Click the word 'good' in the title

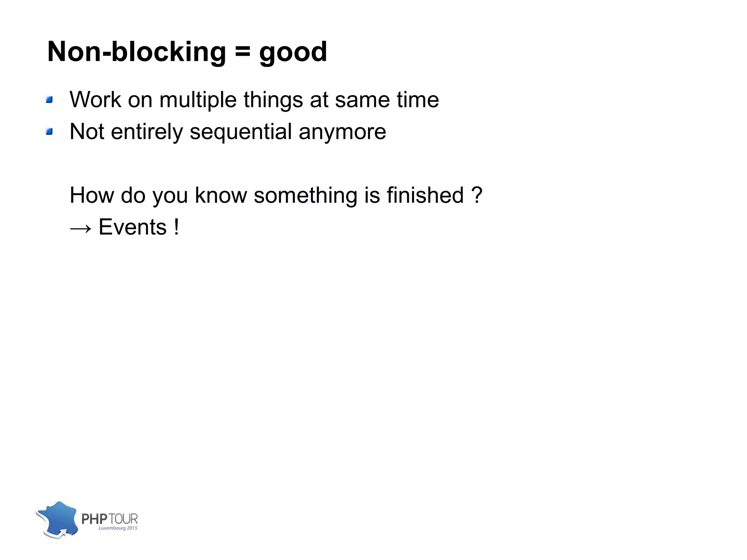point(293,52)
